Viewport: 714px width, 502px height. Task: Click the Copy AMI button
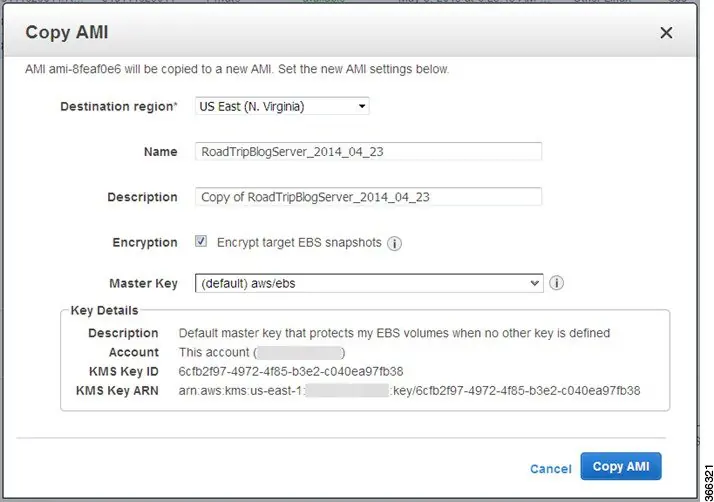(x=621, y=466)
